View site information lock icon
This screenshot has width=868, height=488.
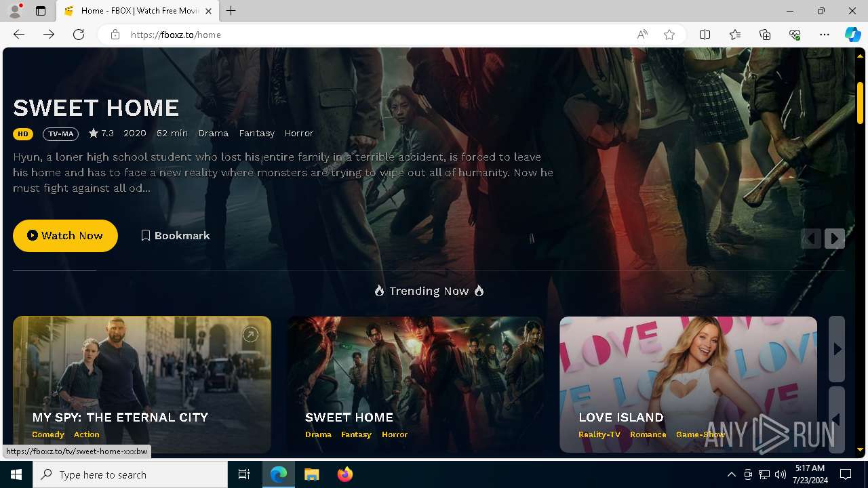pyautogui.click(x=115, y=35)
